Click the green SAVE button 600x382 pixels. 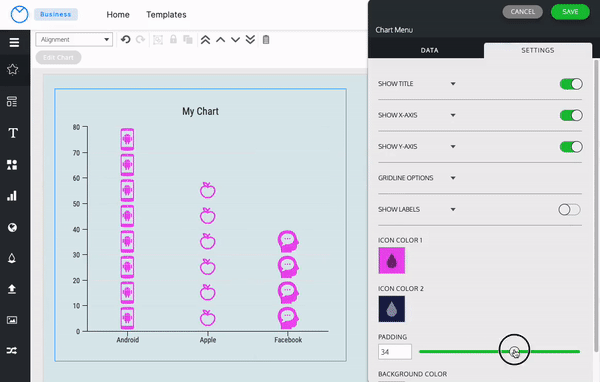pyautogui.click(x=570, y=12)
